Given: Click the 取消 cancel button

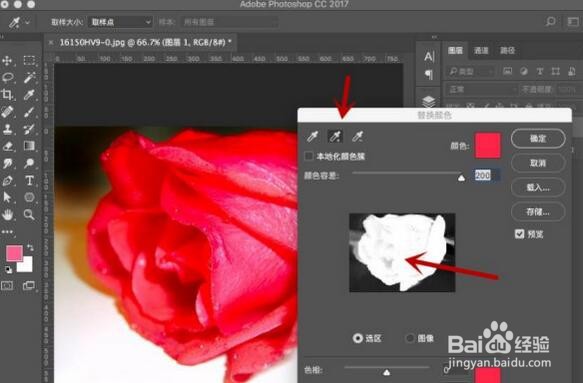Looking at the screenshot, I should coord(538,163).
